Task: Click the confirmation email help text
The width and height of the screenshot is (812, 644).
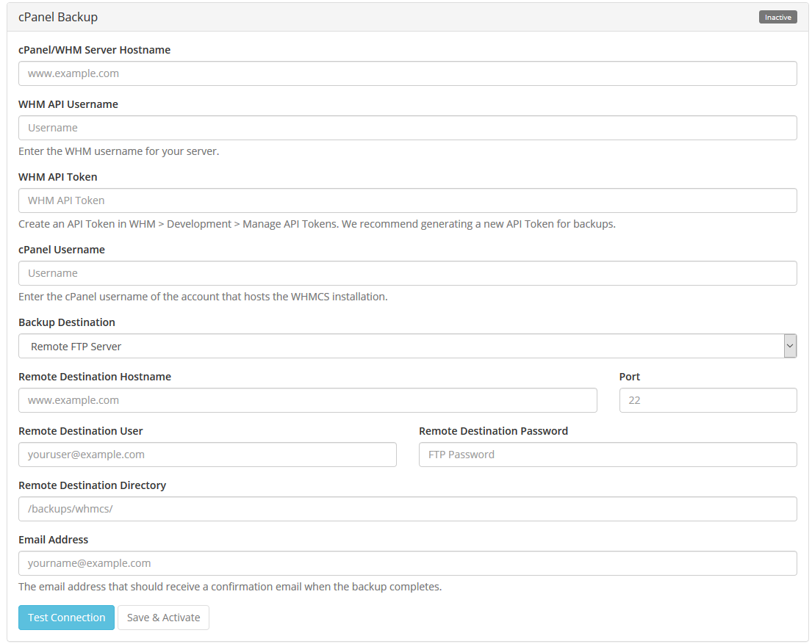Action: tap(230, 587)
